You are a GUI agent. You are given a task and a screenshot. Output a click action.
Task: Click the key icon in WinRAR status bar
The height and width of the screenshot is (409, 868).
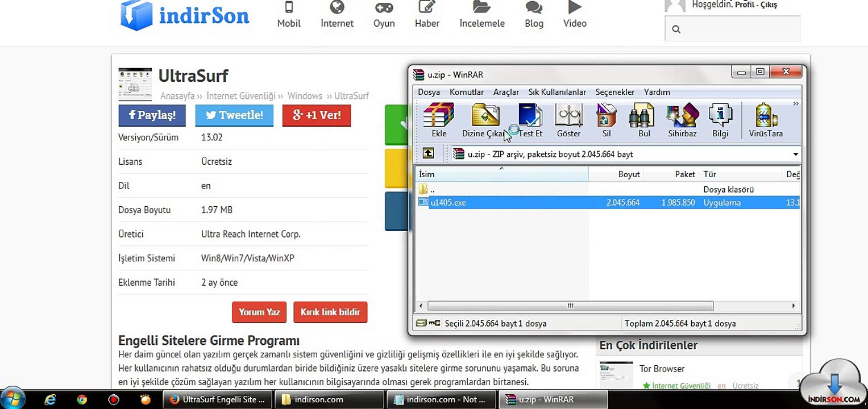point(434,323)
